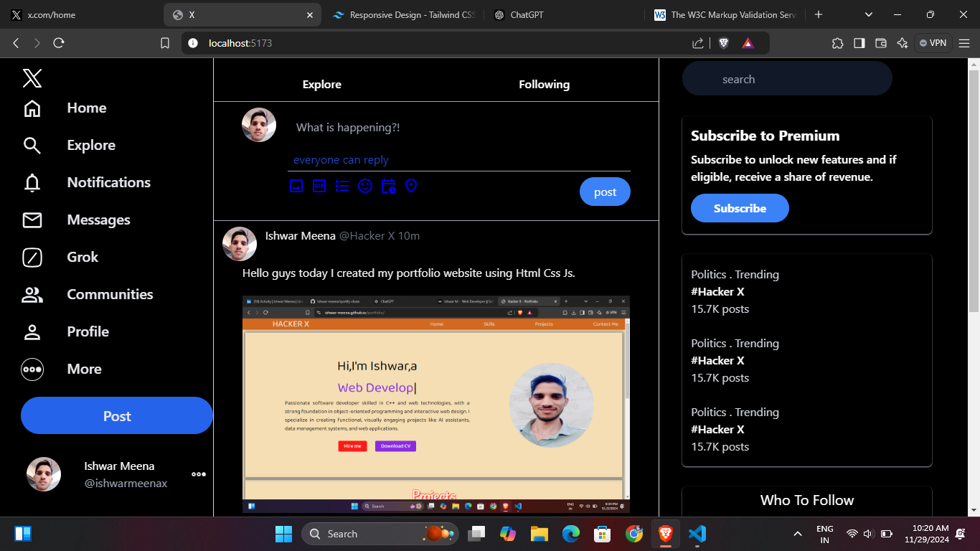The image size is (980, 551).
Task: Share this page icon in address bar
Action: pos(698,43)
